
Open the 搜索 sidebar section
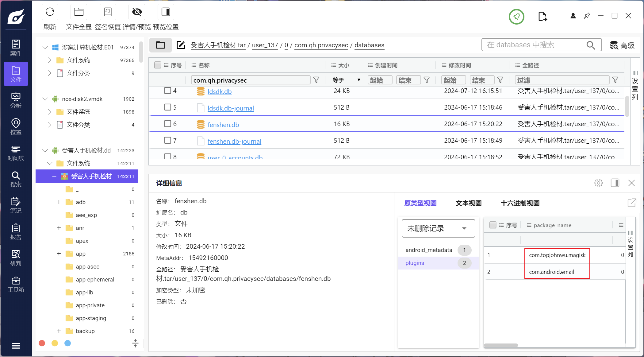coord(16,179)
